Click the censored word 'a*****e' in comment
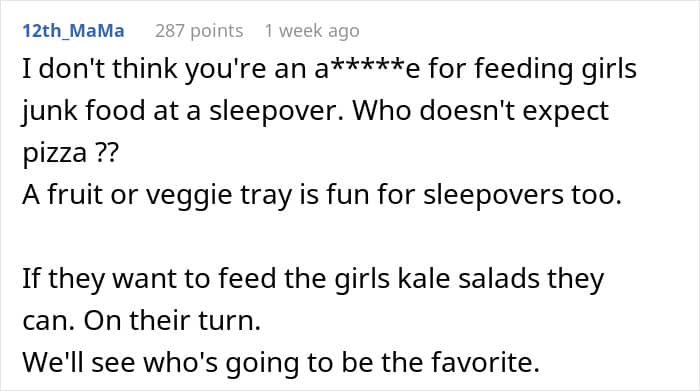Viewport: 700px width, 391px height. pyautogui.click(x=368, y=69)
